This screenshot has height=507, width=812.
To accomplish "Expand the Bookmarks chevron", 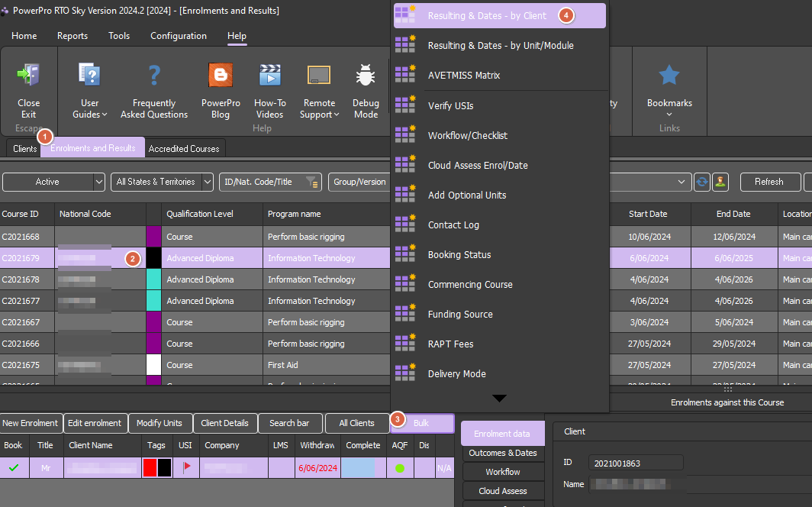I will pos(669,115).
